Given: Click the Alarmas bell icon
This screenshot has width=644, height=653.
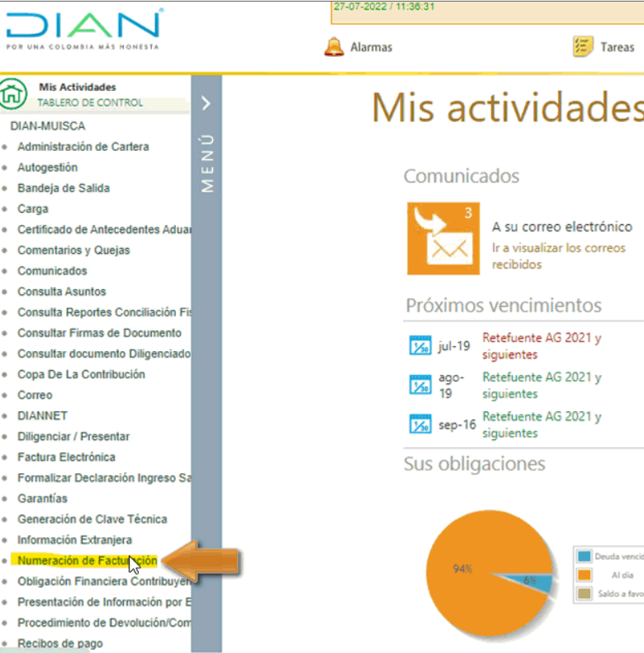Looking at the screenshot, I should (334, 47).
